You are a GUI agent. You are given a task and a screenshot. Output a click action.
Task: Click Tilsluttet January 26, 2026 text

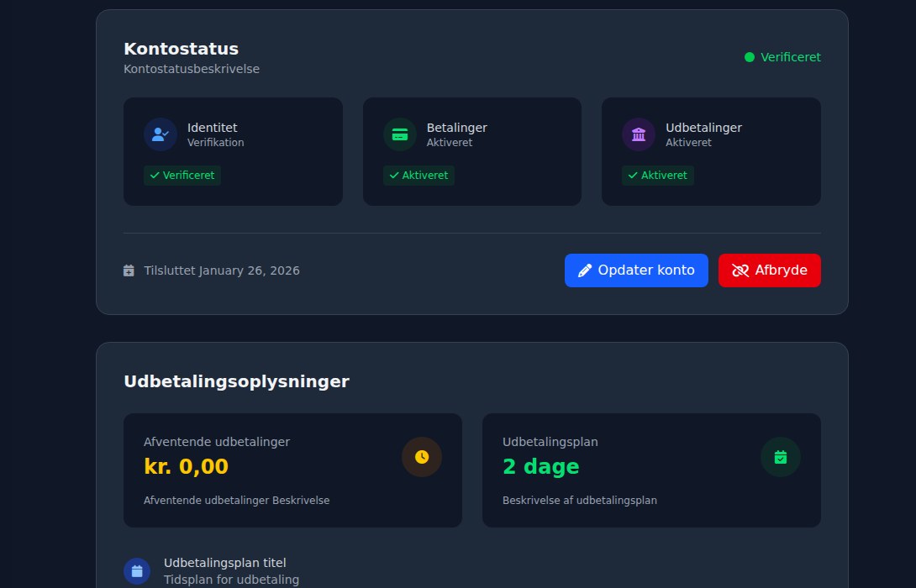coord(222,270)
